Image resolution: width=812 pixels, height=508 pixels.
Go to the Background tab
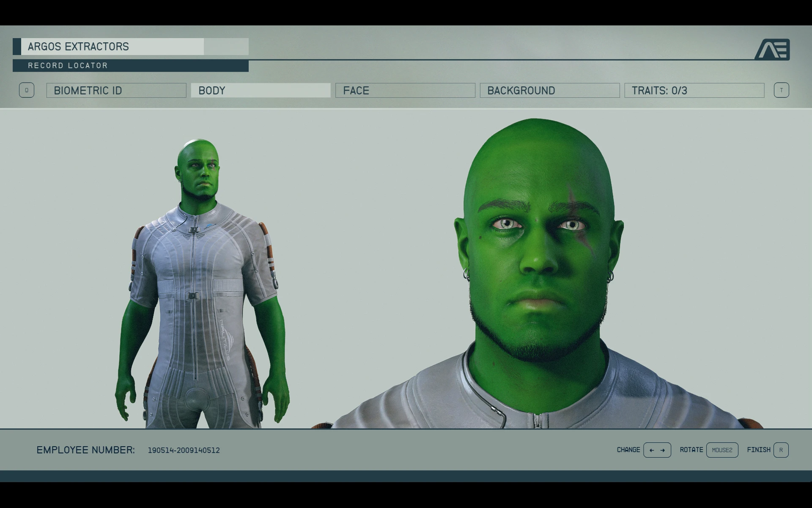click(x=549, y=91)
